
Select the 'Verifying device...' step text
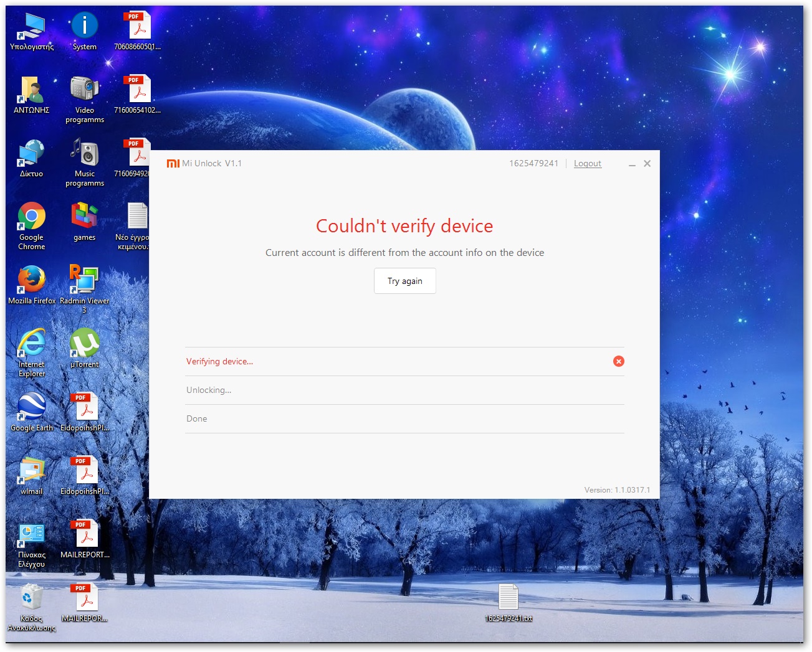(219, 361)
